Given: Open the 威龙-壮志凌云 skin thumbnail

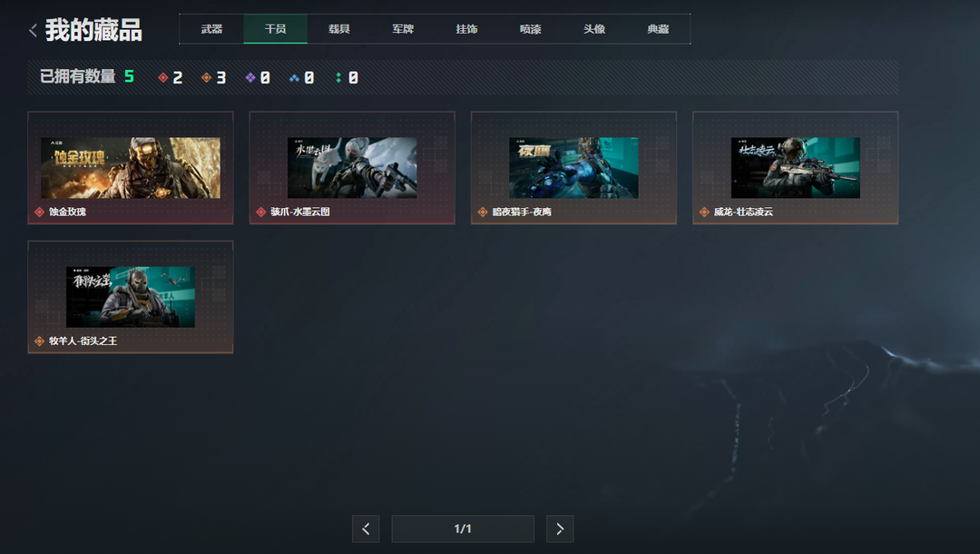Looking at the screenshot, I should click(796, 168).
